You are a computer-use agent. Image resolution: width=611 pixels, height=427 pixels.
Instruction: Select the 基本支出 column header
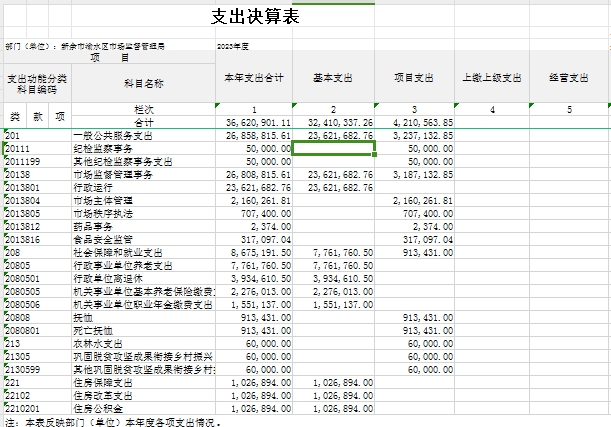click(x=333, y=77)
